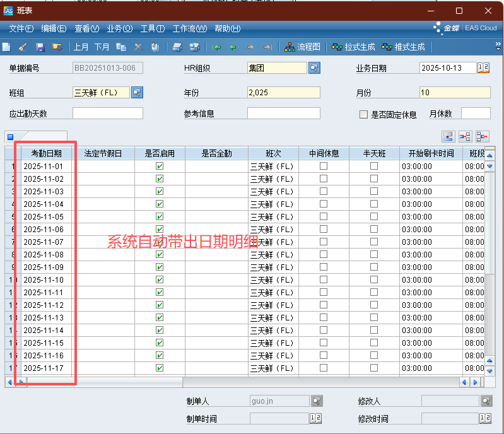Go to first record arrow icon
The height and width of the screenshot is (434, 504).
coord(216,47)
